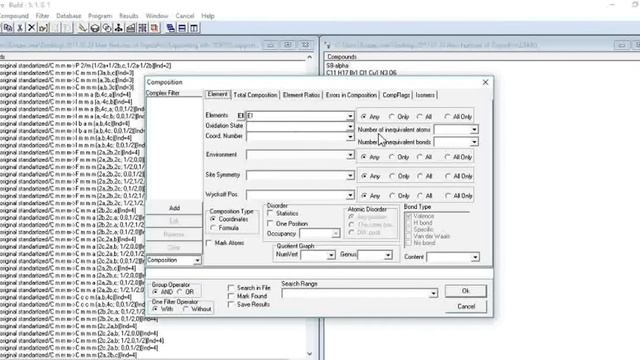Open the Program menu
The image size is (640, 360).
[x=100, y=16]
